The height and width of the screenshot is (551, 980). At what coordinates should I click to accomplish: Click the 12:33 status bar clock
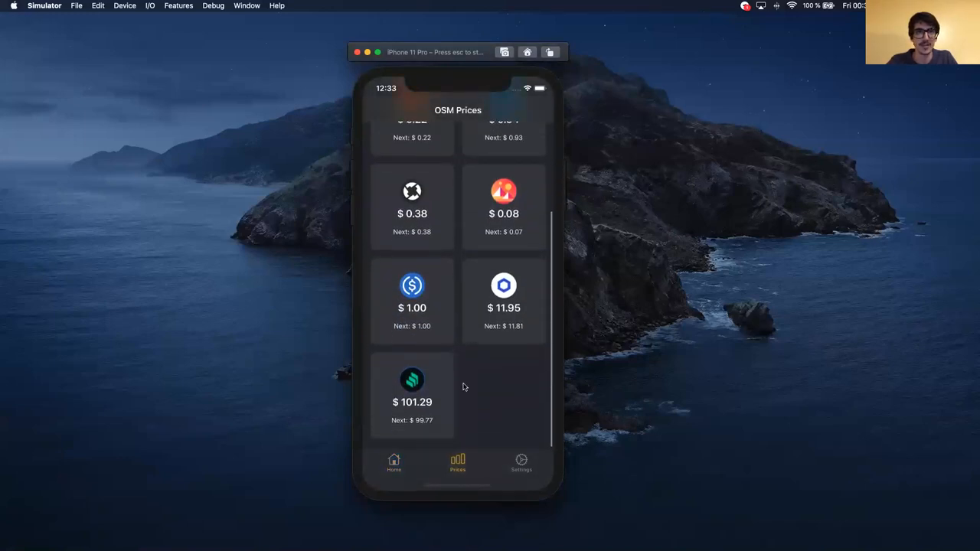click(x=386, y=89)
